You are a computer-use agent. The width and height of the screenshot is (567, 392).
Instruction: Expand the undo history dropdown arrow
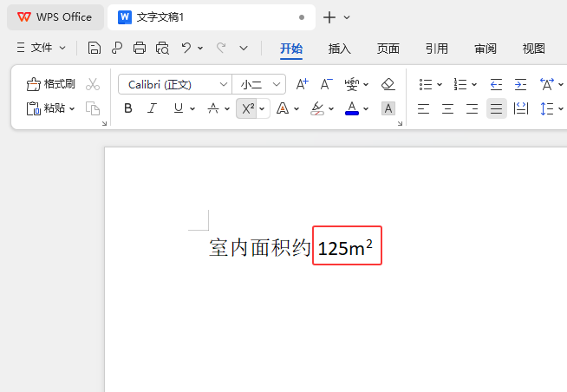[200, 48]
